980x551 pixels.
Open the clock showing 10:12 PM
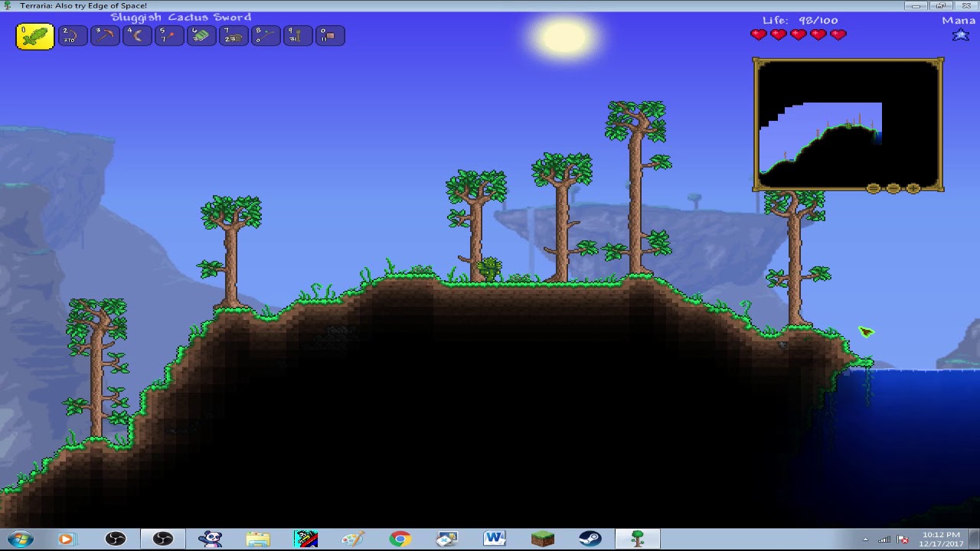tap(942, 539)
